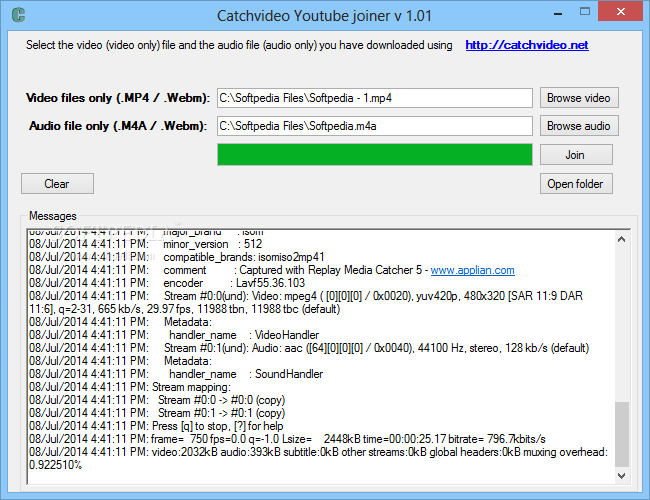Click the 'Video files only (.MP4 / .Webm):' label
This screenshot has height=500, width=650.
tap(118, 98)
